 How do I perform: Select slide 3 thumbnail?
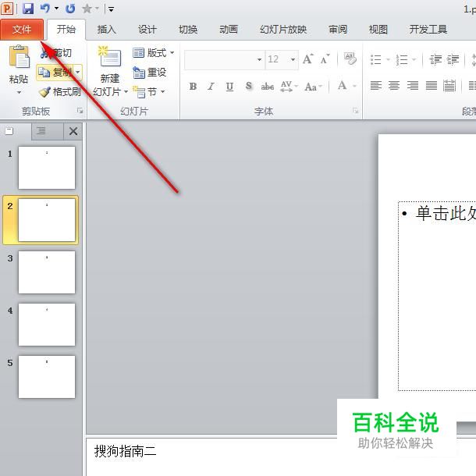coord(47,272)
